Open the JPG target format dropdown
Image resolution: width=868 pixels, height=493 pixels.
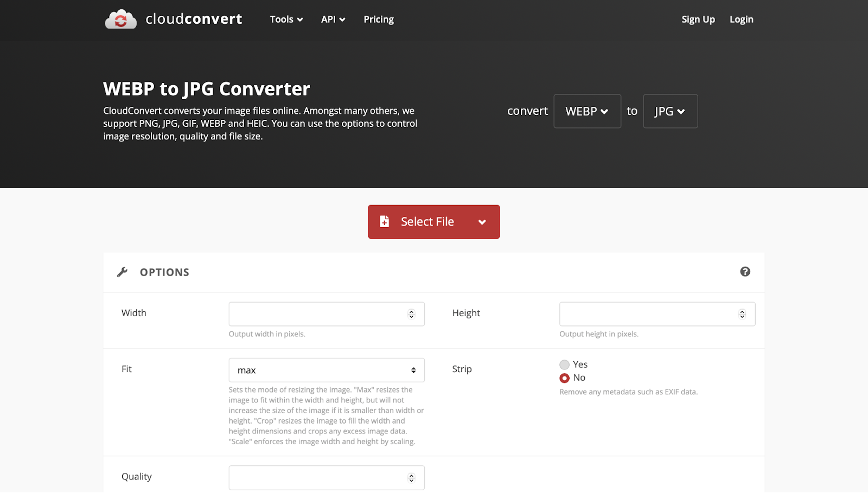(x=670, y=111)
